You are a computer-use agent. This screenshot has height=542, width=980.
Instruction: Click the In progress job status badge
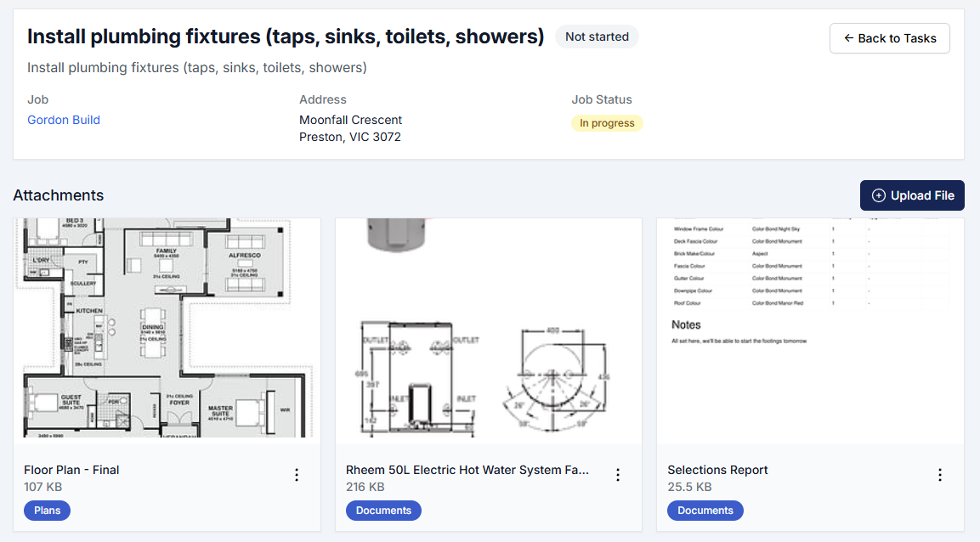pos(607,122)
